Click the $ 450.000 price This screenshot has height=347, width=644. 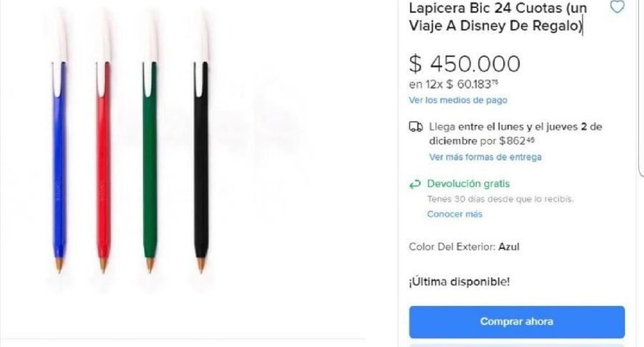pyautogui.click(x=465, y=64)
